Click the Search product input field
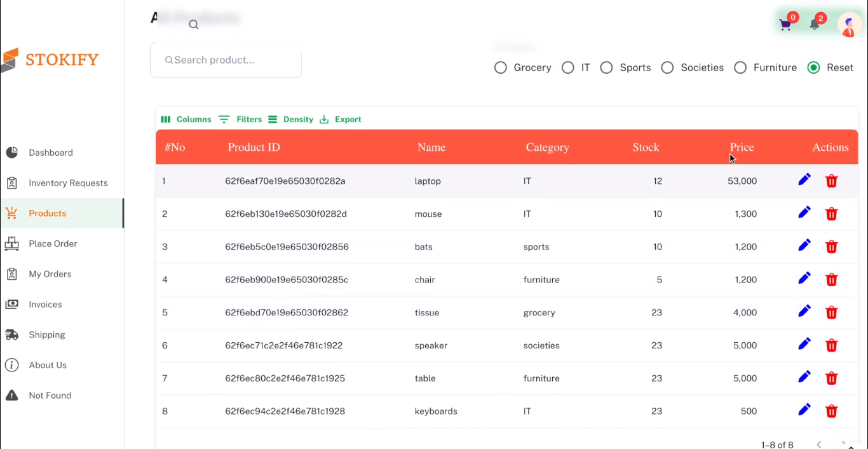868x449 pixels. 226,60
